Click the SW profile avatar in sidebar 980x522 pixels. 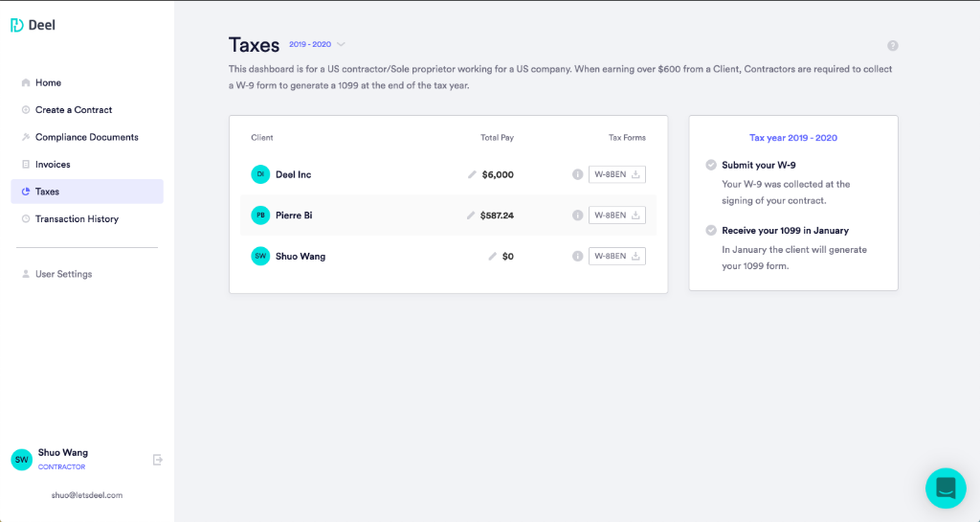[22, 460]
